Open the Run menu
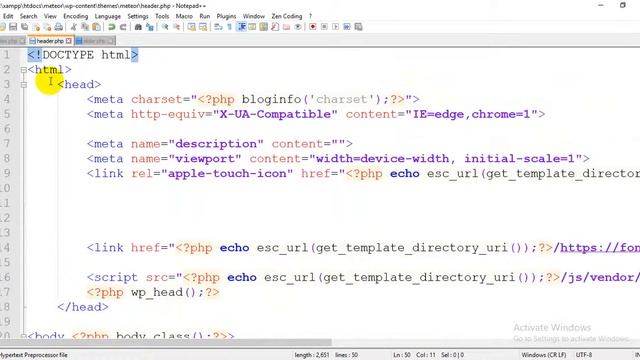This screenshot has height=360, width=640. click(205, 16)
